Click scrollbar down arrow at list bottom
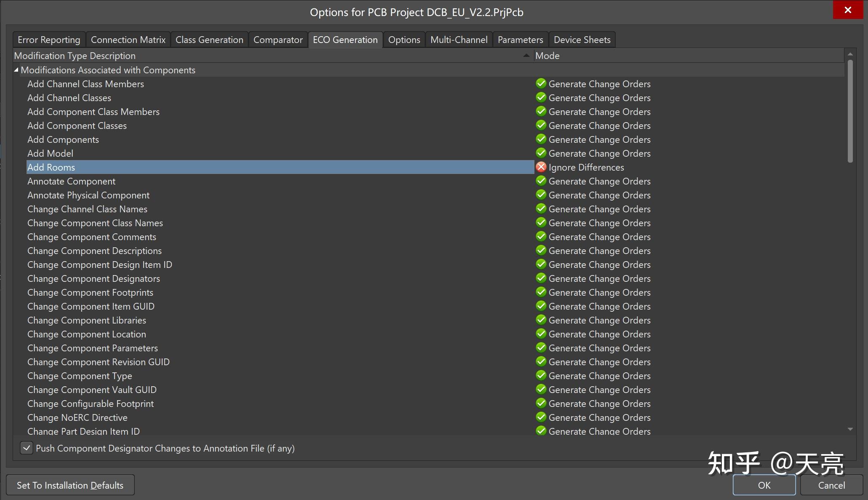Image resolution: width=868 pixels, height=500 pixels. pos(850,429)
